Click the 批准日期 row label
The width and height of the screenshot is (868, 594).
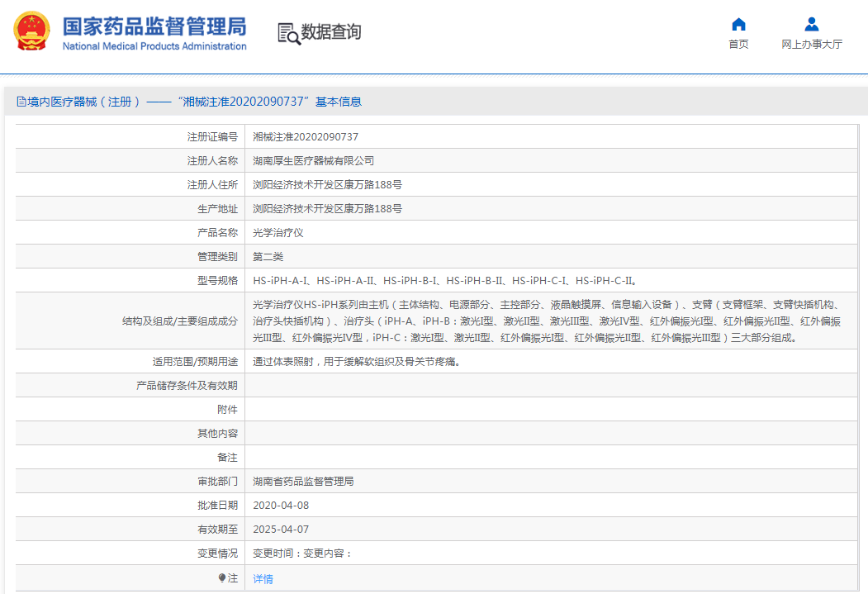tap(217, 506)
